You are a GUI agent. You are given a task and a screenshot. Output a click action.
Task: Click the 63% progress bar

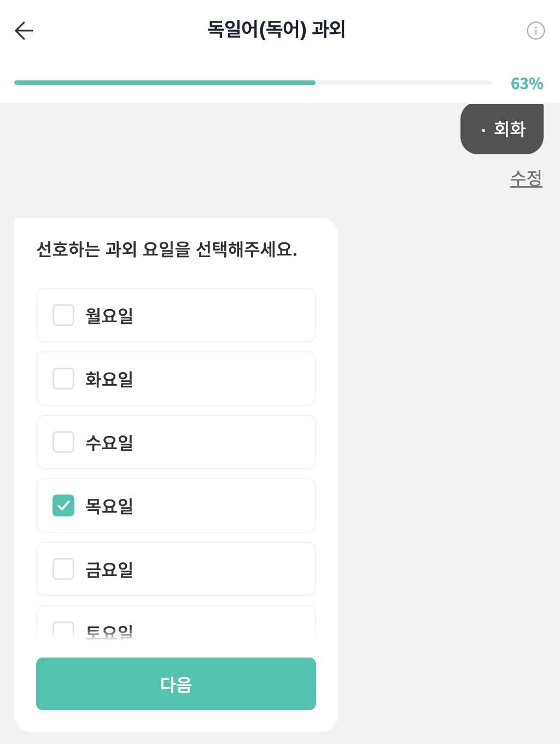(253, 83)
